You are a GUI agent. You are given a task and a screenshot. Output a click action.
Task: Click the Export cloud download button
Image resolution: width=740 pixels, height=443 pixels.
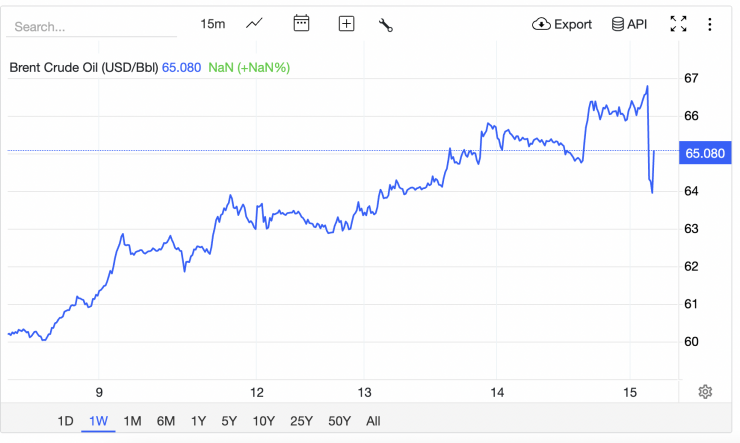562,24
